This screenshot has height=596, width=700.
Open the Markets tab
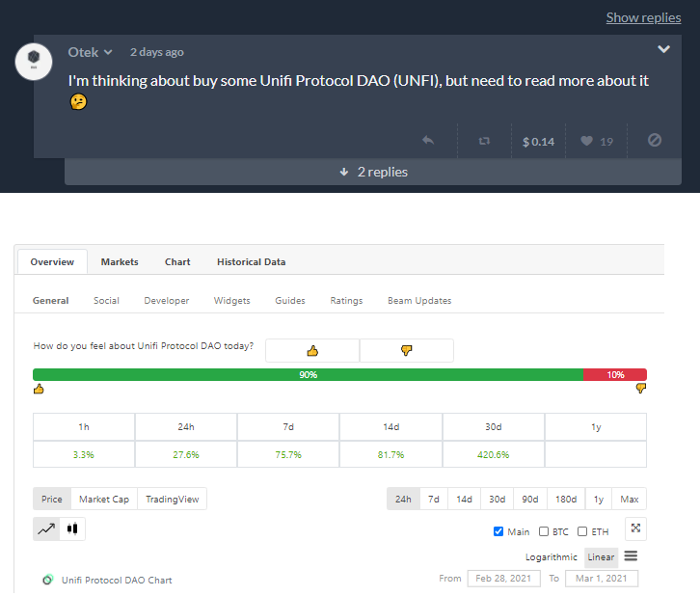click(x=120, y=262)
